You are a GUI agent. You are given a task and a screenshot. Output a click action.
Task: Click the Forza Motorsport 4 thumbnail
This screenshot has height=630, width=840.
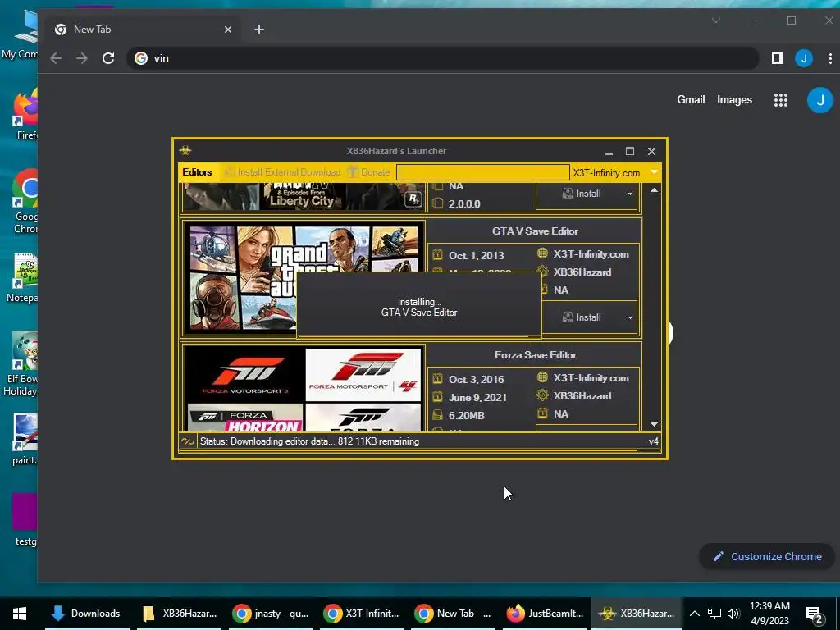363,374
